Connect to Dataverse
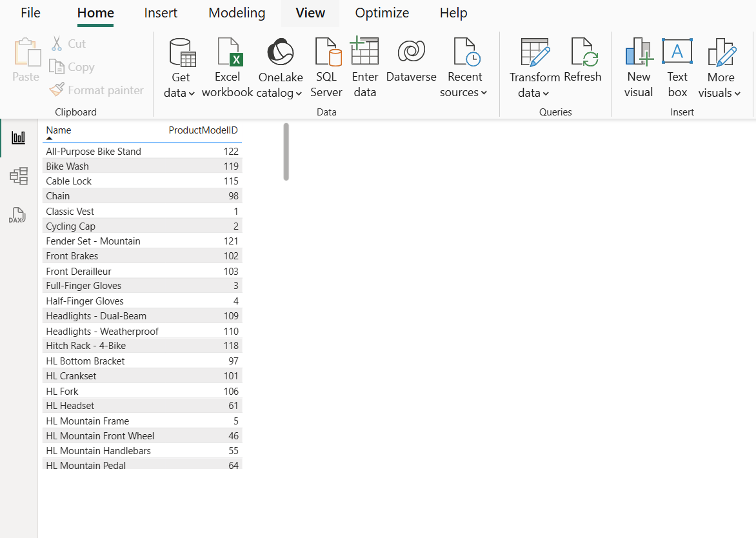756x538 pixels. tap(411, 66)
